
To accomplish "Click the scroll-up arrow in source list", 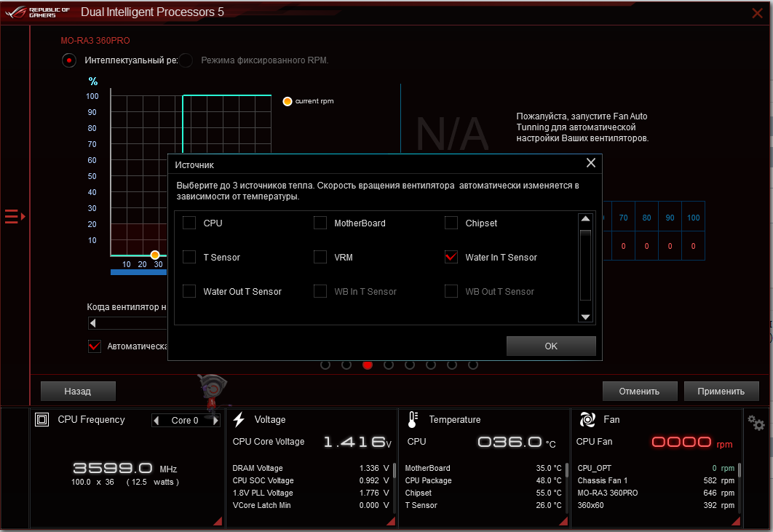I will (x=585, y=218).
